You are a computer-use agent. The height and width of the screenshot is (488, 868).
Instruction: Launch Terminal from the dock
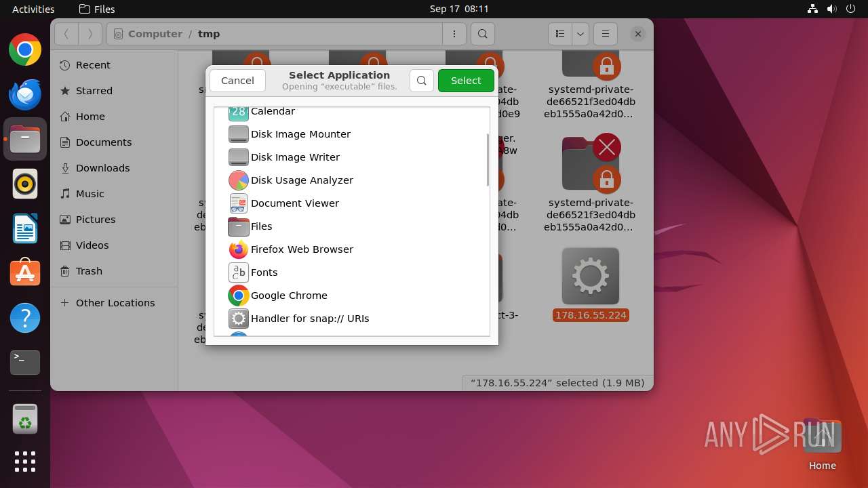pos(25,363)
